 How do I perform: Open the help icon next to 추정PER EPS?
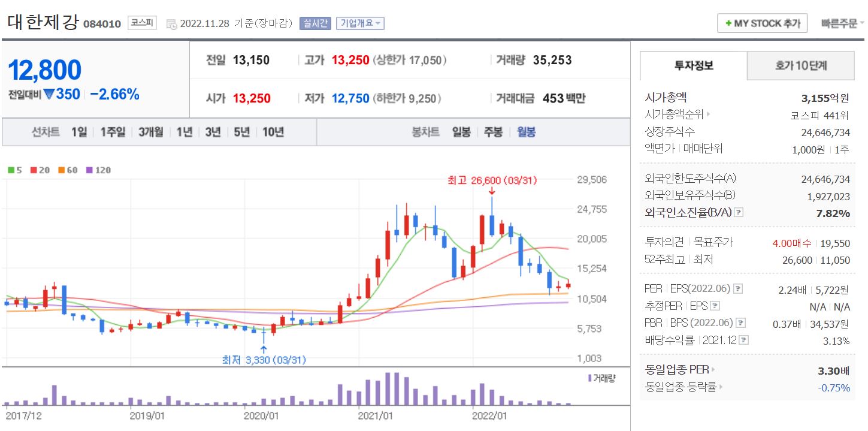pos(714,306)
